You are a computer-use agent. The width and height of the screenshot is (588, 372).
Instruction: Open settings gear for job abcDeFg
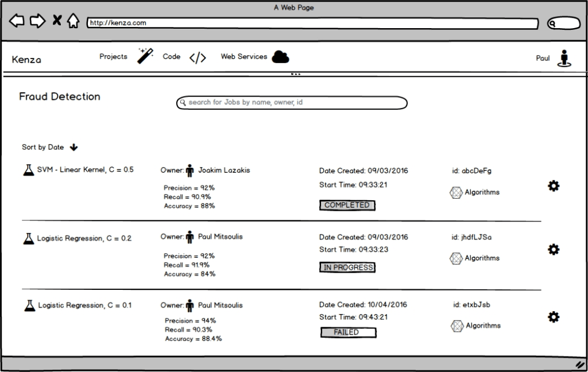click(554, 185)
